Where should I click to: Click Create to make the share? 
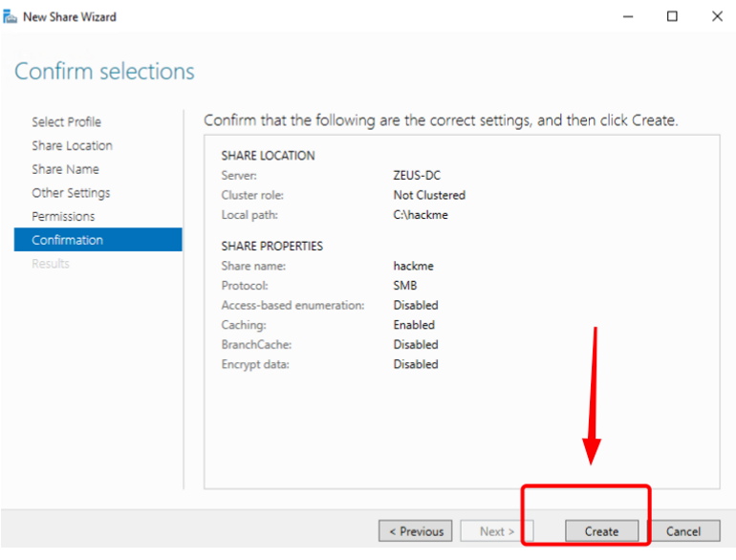[x=601, y=531]
